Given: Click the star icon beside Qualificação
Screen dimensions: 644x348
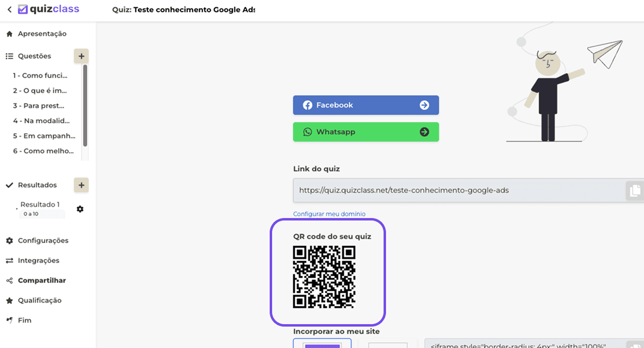Looking at the screenshot, I should [x=9, y=301].
